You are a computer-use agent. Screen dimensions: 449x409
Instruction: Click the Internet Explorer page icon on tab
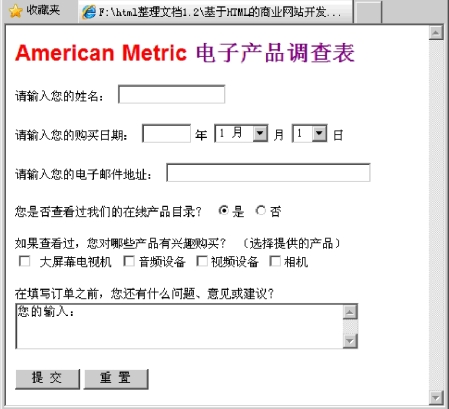click(89, 12)
